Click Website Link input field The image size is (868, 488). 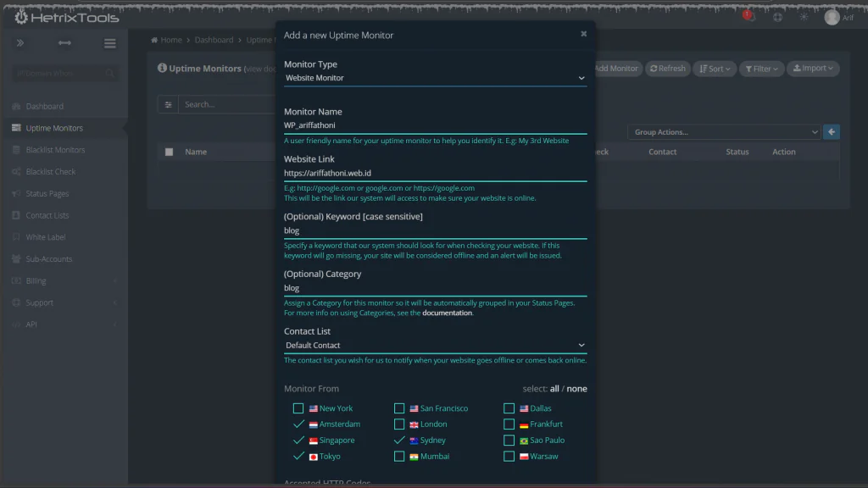pyautogui.click(x=435, y=173)
